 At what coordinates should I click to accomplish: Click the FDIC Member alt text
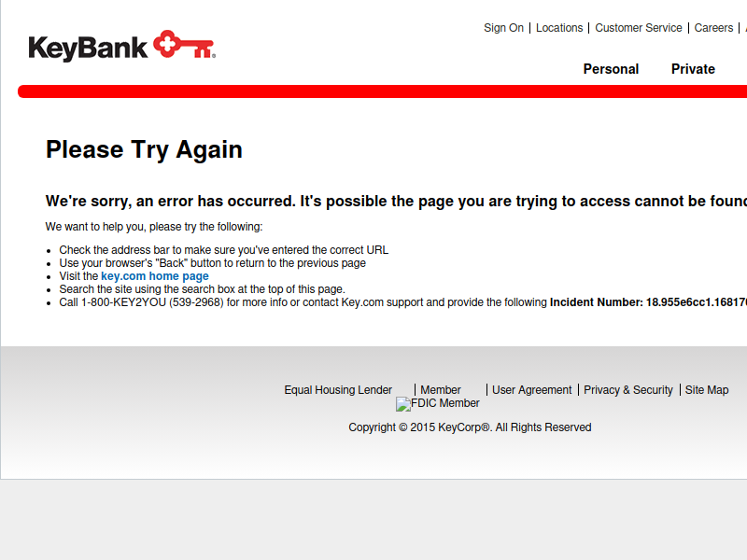445,403
